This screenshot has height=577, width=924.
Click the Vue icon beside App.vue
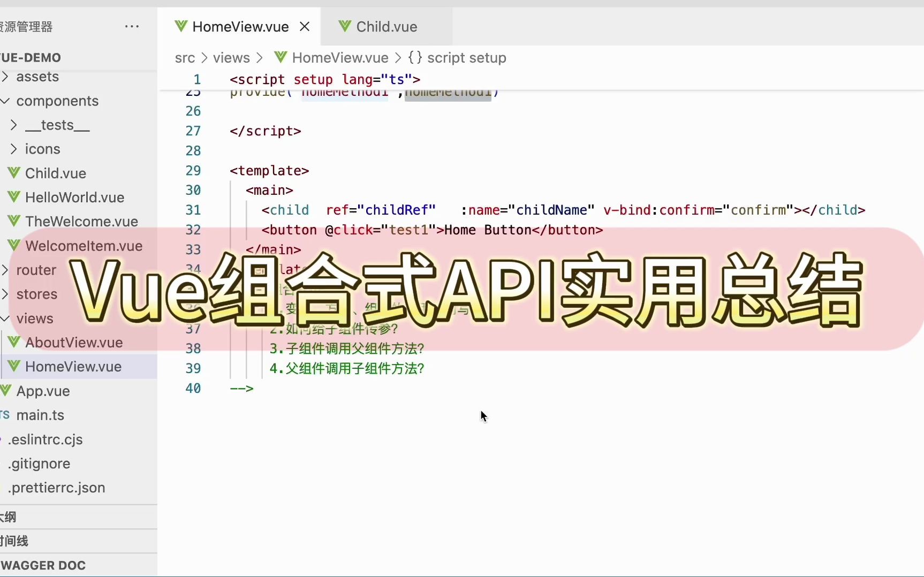[x=6, y=391]
